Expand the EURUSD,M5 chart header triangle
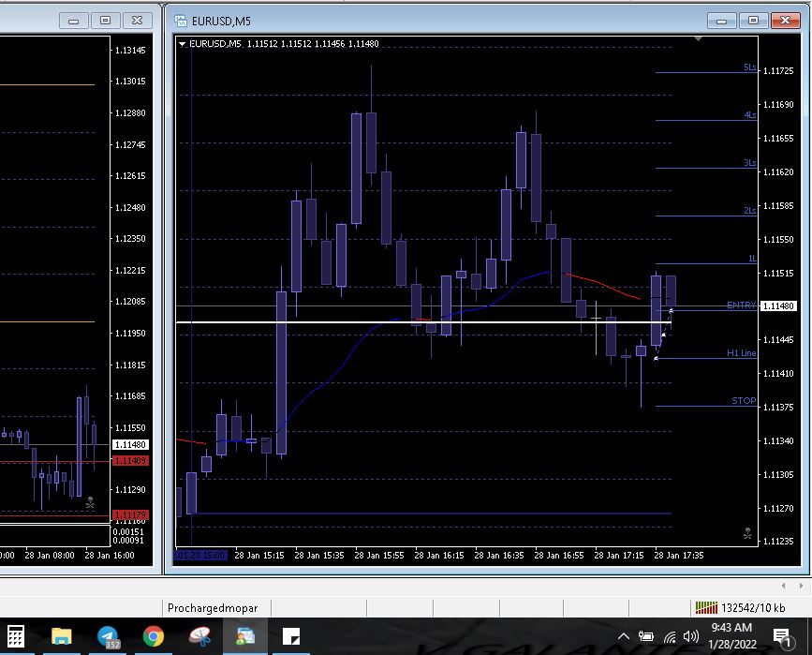 point(182,43)
